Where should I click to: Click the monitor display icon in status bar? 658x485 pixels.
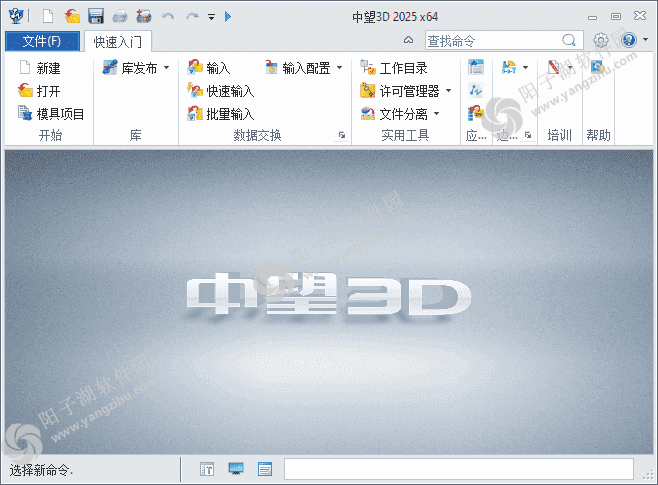(x=236, y=469)
